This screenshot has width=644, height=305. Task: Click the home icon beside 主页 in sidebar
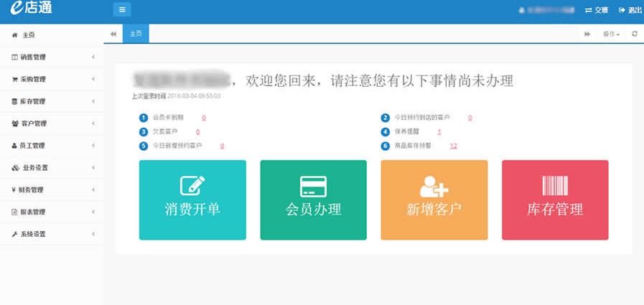(15, 35)
